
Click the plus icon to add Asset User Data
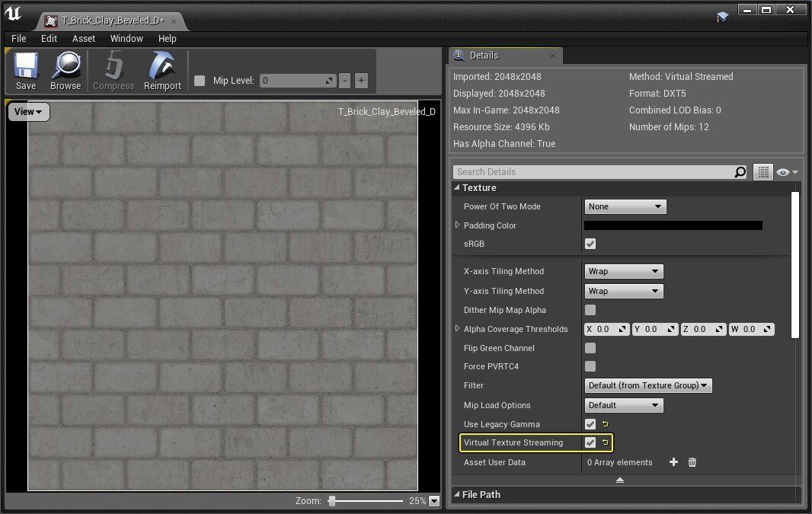click(x=673, y=462)
